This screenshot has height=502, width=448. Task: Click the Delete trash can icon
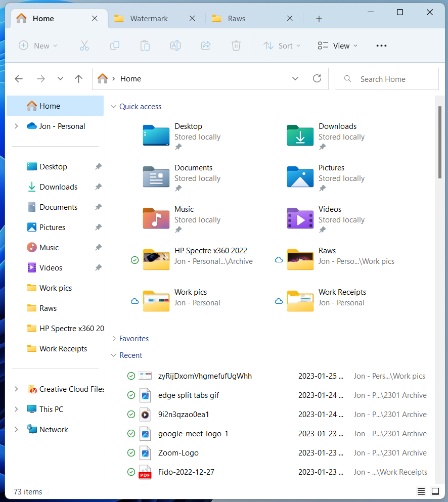(x=236, y=45)
